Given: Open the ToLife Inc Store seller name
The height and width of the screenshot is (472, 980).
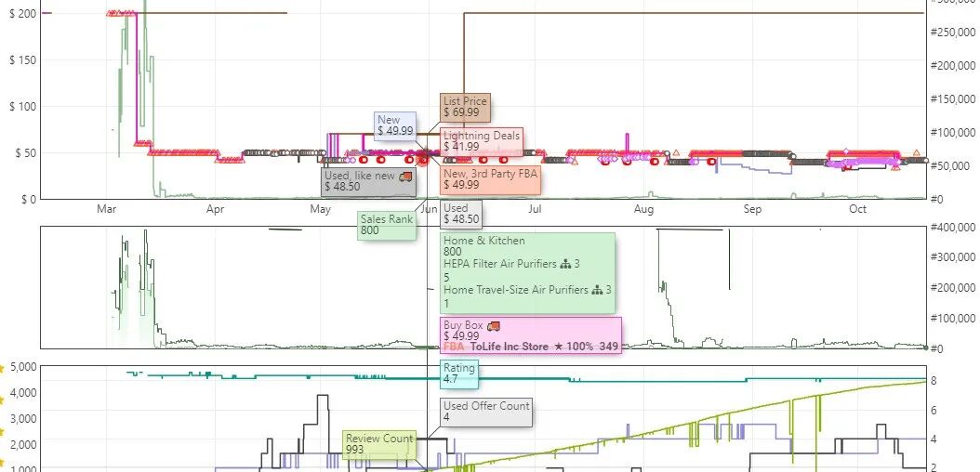Looking at the screenshot, I should click(x=510, y=347).
